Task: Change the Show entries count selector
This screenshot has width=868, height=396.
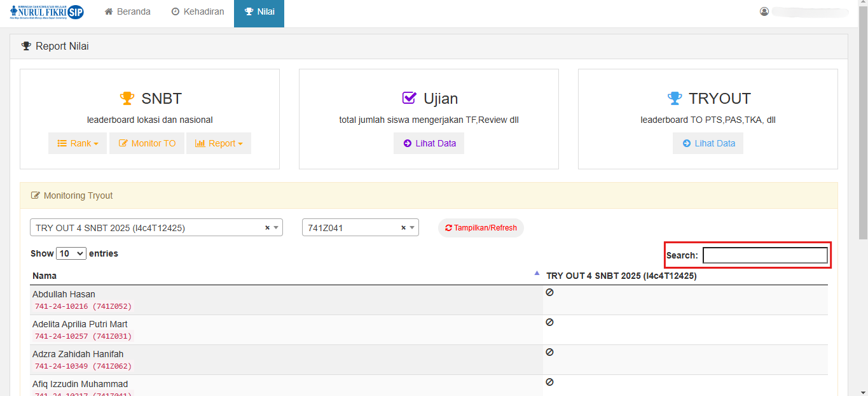Action: point(71,253)
